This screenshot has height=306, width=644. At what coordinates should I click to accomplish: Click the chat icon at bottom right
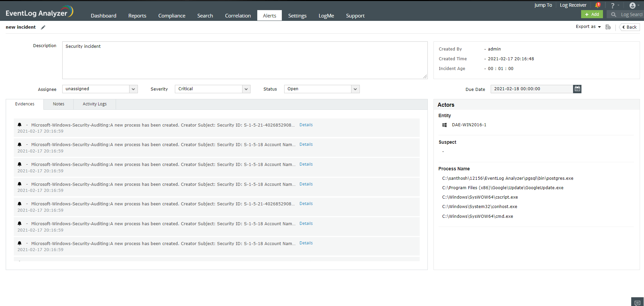click(637, 303)
